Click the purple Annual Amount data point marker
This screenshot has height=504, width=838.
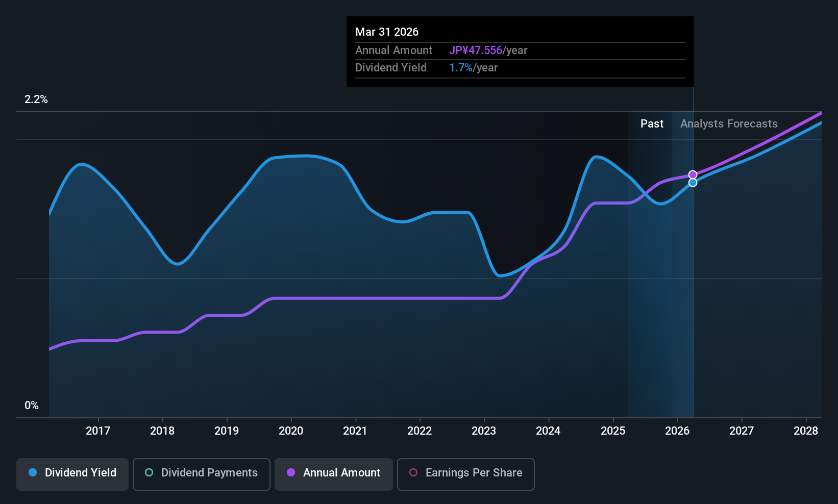click(x=693, y=175)
